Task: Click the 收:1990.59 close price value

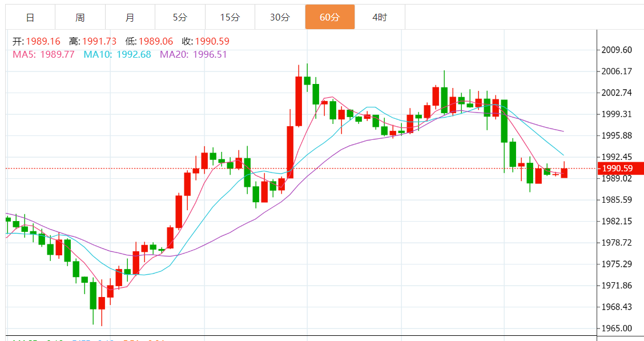Action: 206,42
